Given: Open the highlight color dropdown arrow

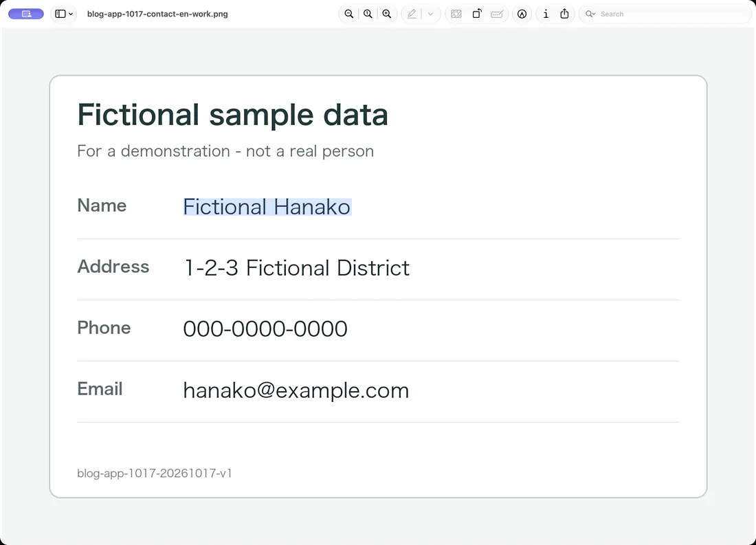Looking at the screenshot, I should tap(430, 14).
